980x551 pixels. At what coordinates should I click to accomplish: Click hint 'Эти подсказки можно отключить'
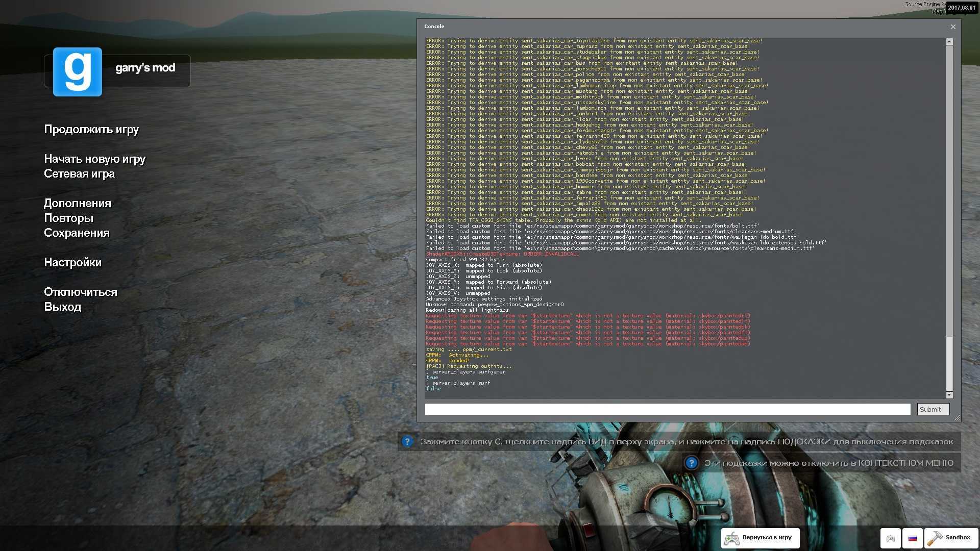point(821,463)
